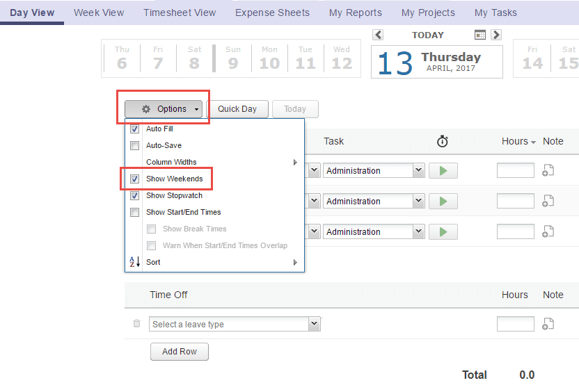Delete the Time Off row using the trash icon

136,324
